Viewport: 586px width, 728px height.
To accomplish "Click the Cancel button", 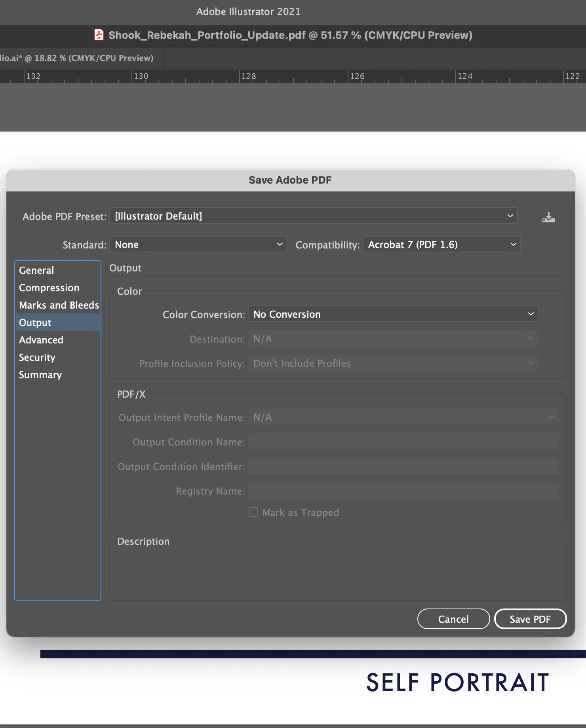I will pyautogui.click(x=453, y=619).
